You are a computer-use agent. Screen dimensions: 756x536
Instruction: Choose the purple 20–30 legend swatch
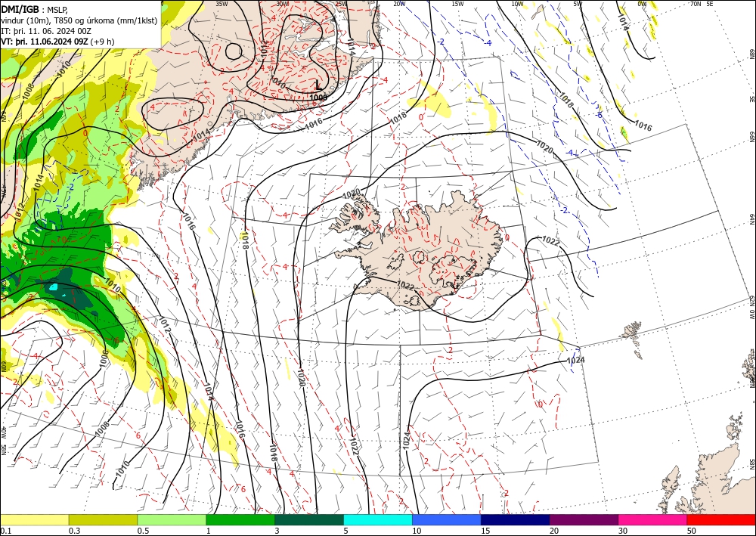[x=584, y=519]
